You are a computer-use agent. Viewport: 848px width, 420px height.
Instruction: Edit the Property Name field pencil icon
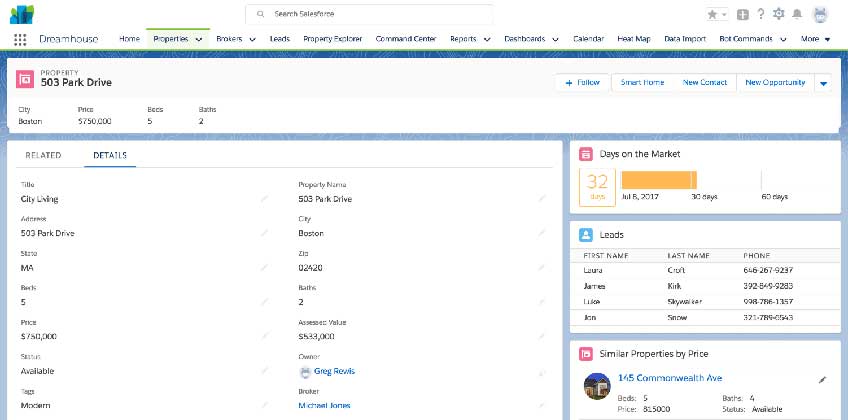542,199
